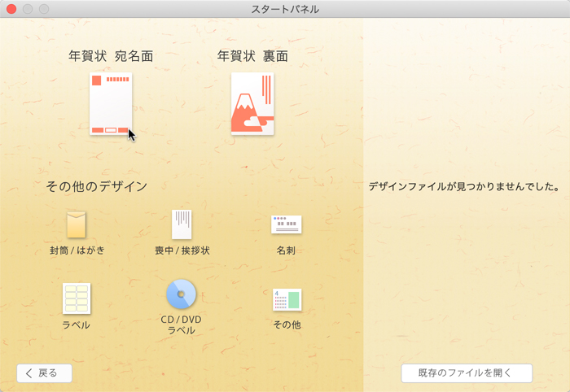Select the 喪中 / 挨拶状 text label

pos(182,250)
